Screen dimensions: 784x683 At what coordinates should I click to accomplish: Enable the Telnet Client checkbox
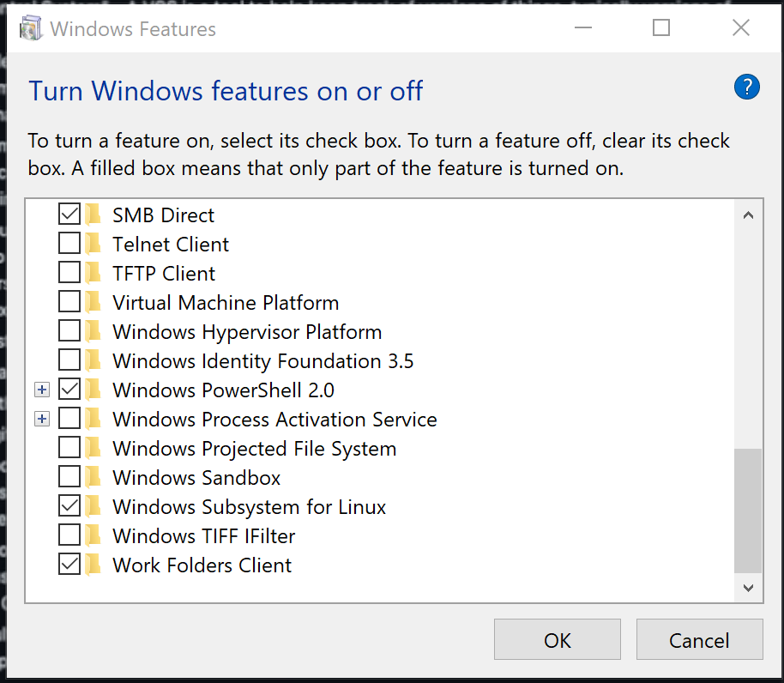coord(69,244)
